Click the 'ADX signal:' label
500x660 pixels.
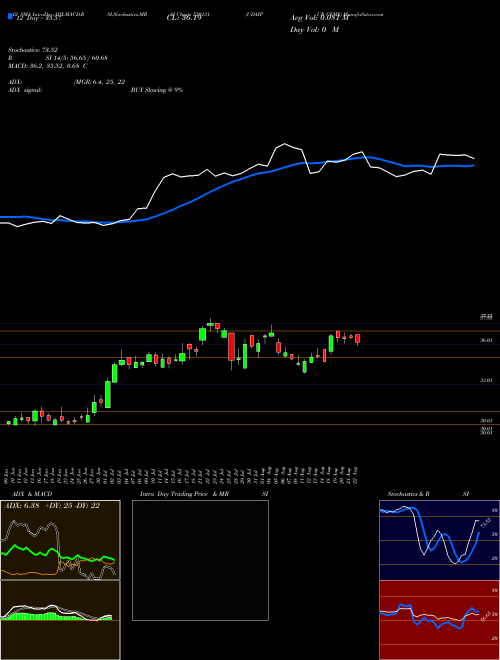click(24, 90)
